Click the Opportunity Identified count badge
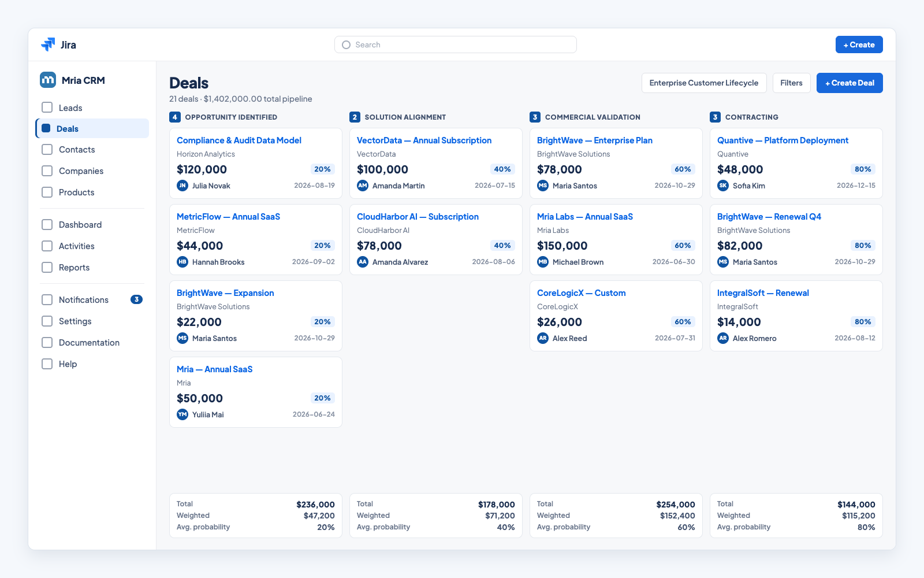 [175, 117]
